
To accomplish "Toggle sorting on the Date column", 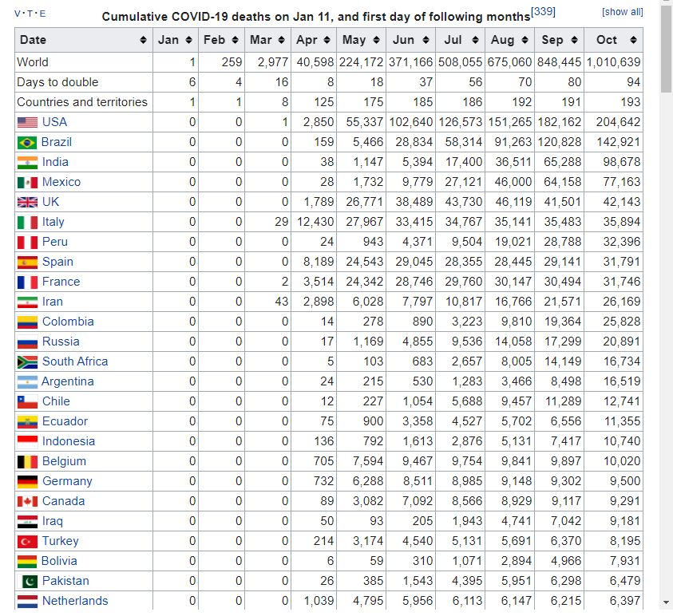I will click(144, 39).
